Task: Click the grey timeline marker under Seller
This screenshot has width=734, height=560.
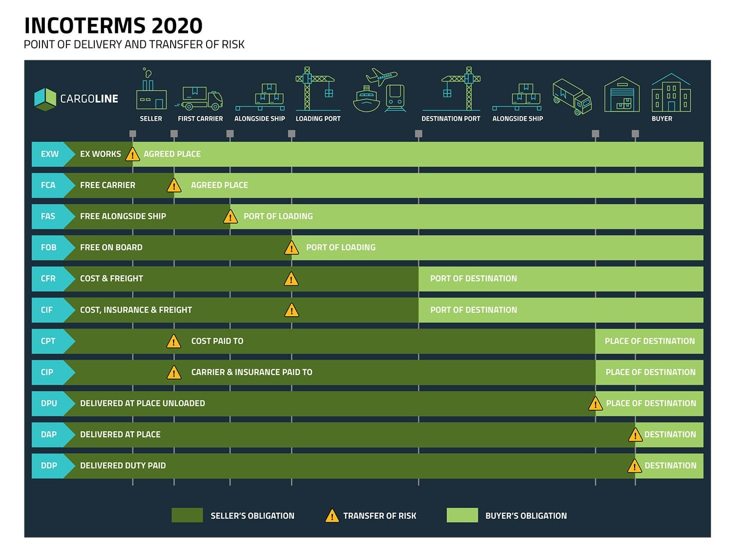Action: coord(132,134)
